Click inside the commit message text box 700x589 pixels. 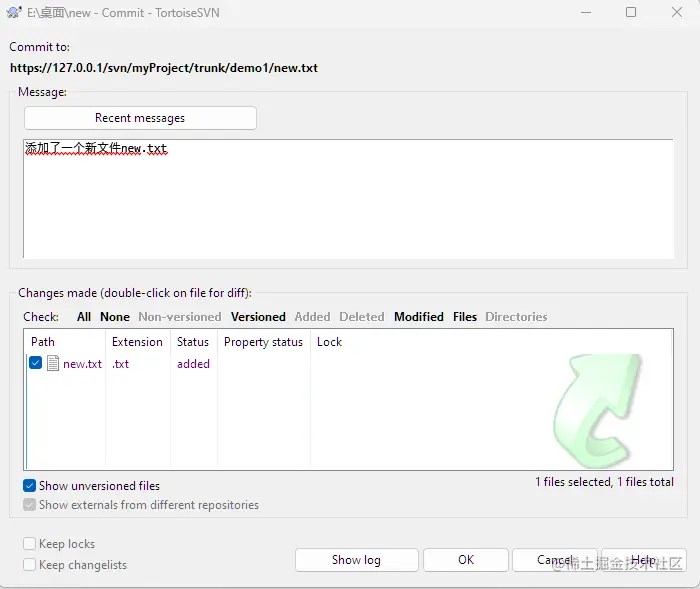(348, 199)
